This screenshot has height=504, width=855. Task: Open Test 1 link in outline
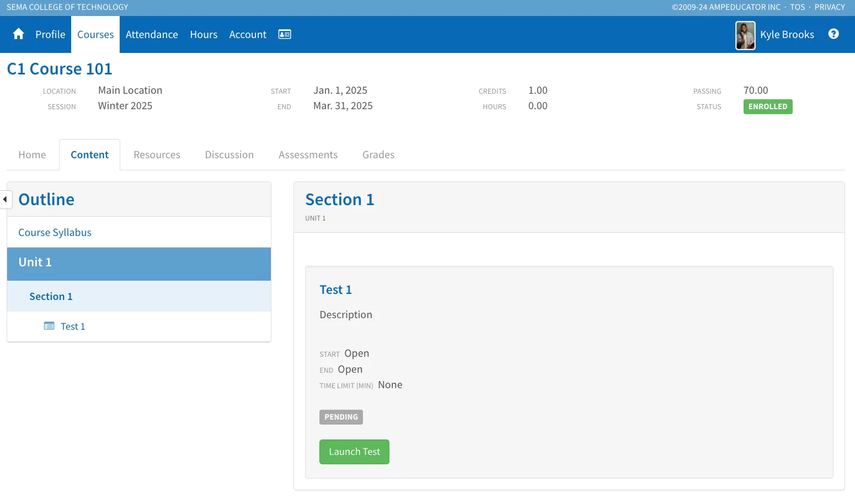73,326
